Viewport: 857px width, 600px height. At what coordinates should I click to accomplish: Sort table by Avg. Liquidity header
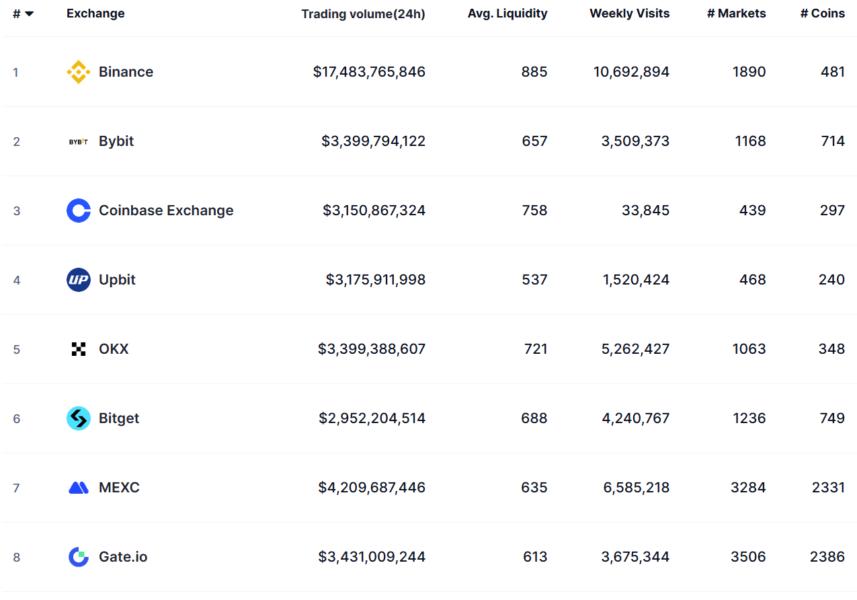pyautogui.click(x=507, y=14)
